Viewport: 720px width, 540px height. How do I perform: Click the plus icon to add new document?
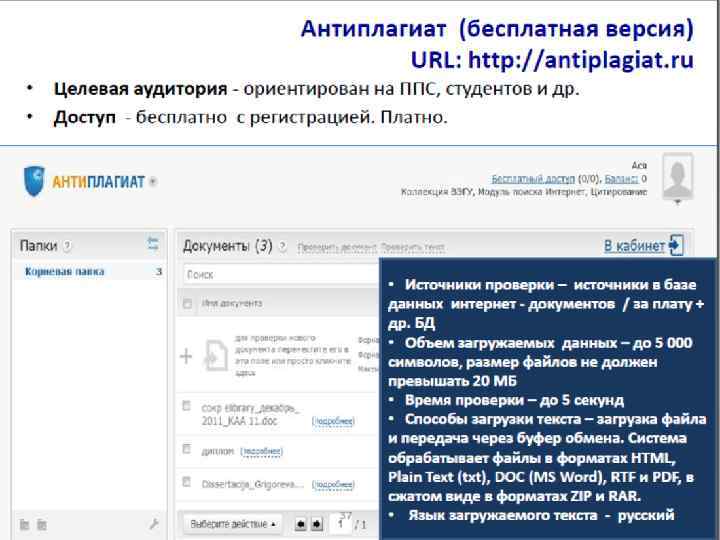186,356
